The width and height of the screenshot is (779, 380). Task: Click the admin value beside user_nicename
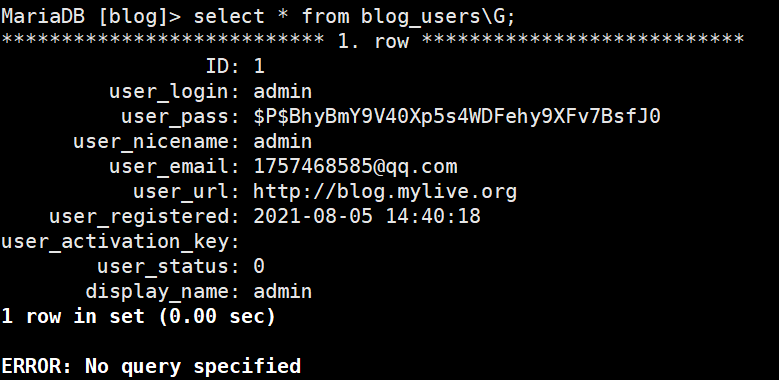pos(283,142)
